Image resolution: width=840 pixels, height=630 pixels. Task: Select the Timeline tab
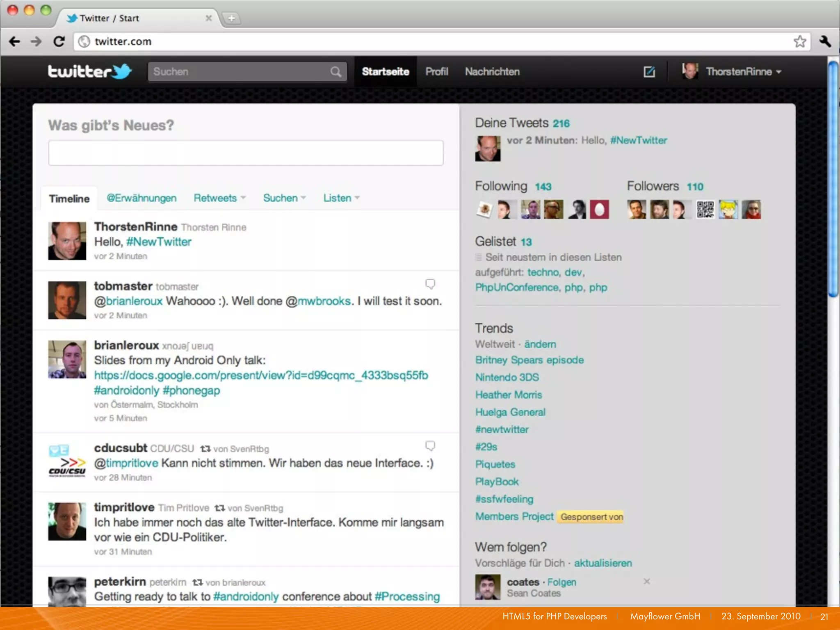(69, 199)
